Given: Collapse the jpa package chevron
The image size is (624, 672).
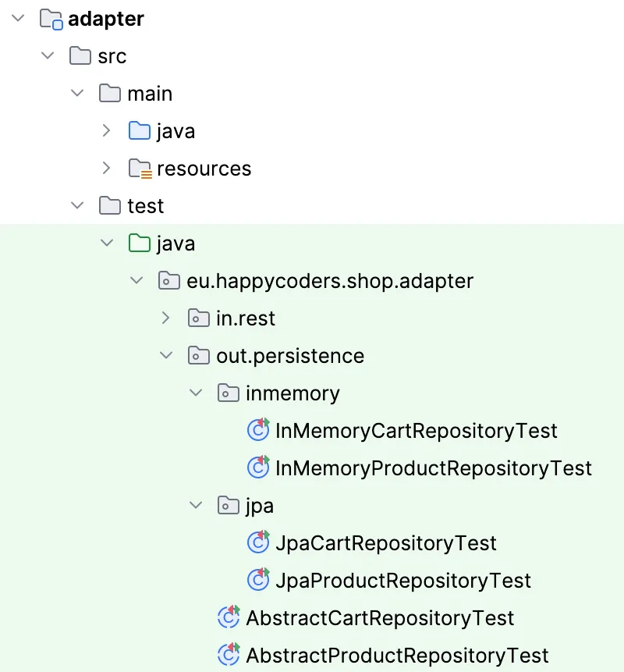Looking at the screenshot, I should click(x=196, y=505).
